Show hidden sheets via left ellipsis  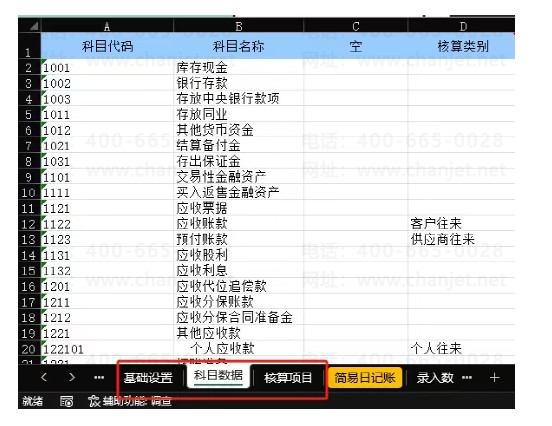tap(99, 377)
